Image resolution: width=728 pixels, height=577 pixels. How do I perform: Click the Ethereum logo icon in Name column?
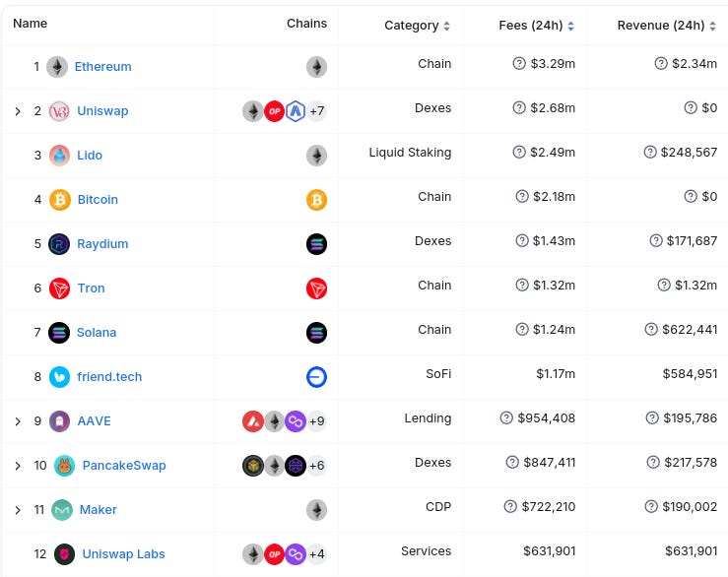point(57,67)
